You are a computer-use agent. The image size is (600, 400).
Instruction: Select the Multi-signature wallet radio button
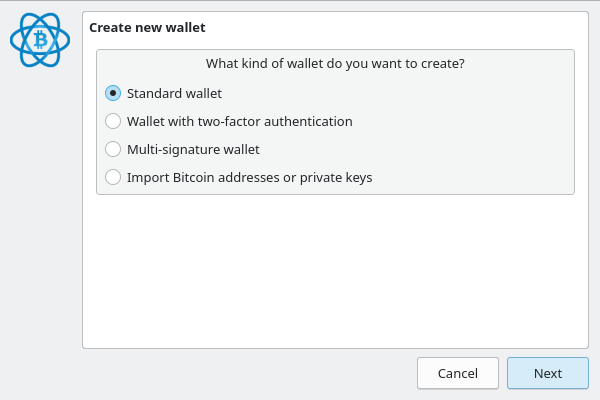[x=113, y=149]
